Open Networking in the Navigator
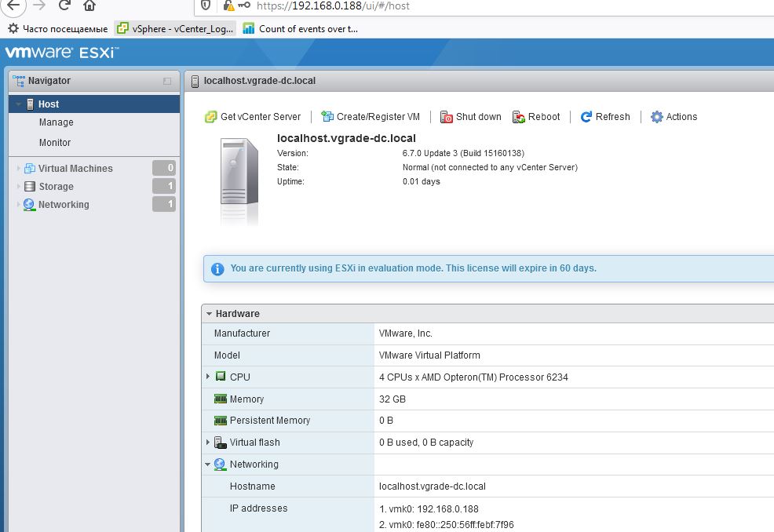This screenshot has width=774, height=532. 63,205
